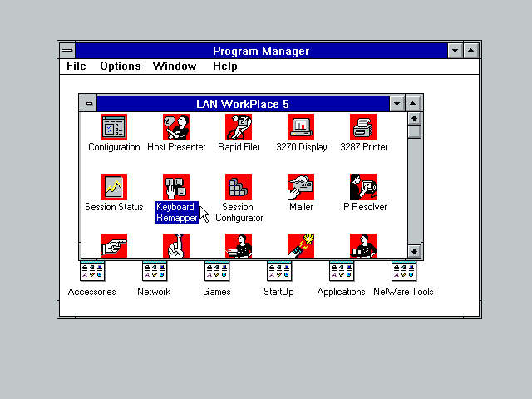Open the Help menu
Viewport: 532px width, 399px height.
coord(224,66)
